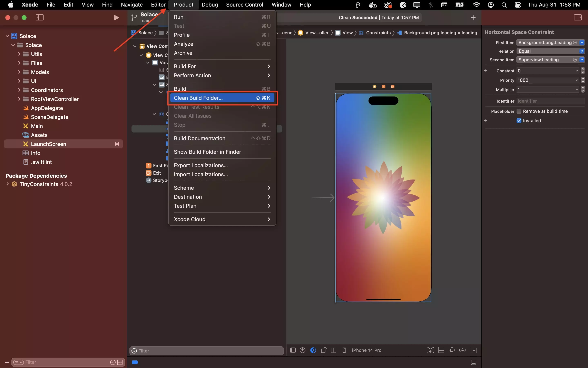Toggle the inspectors panel icon
588x368 pixels.
click(578, 18)
